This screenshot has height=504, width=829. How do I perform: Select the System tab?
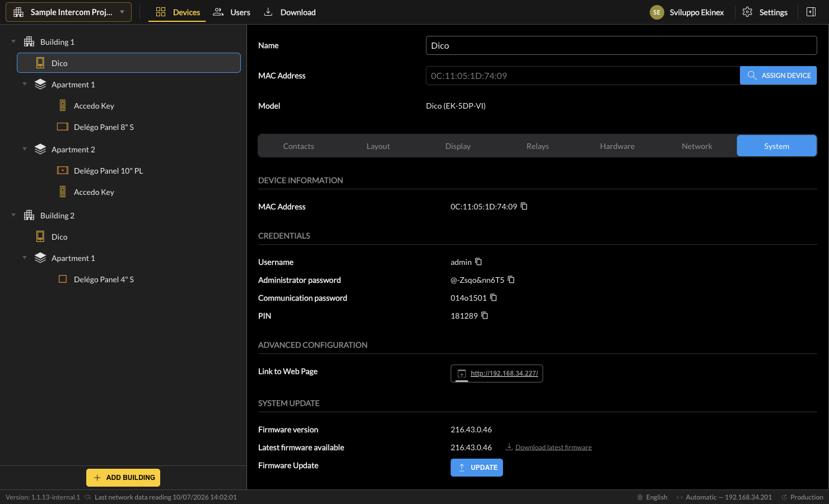[x=776, y=146]
